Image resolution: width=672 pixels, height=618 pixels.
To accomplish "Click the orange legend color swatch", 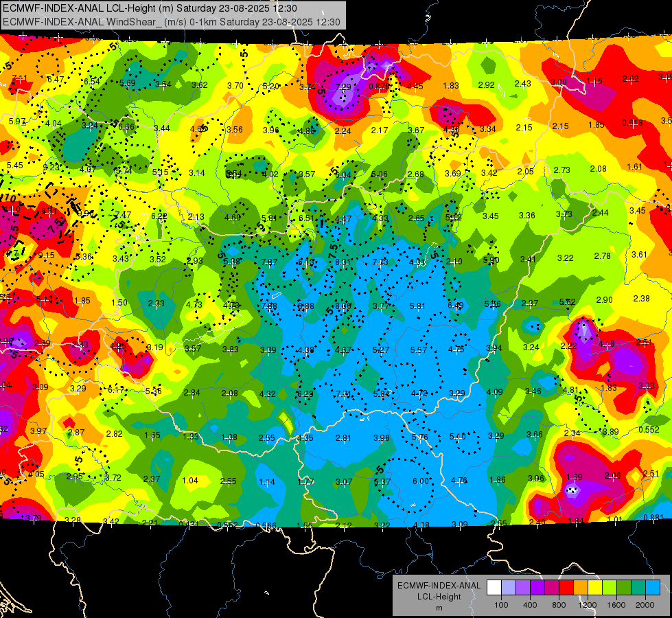I will [x=581, y=588].
